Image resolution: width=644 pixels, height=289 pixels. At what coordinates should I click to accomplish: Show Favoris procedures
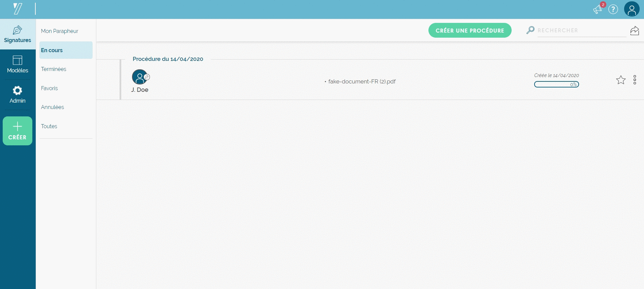pos(50,88)
